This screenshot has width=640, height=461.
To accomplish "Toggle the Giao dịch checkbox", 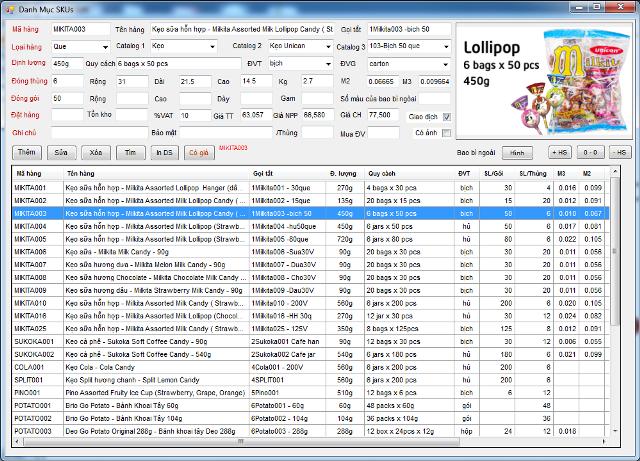I will coord(447,117).
